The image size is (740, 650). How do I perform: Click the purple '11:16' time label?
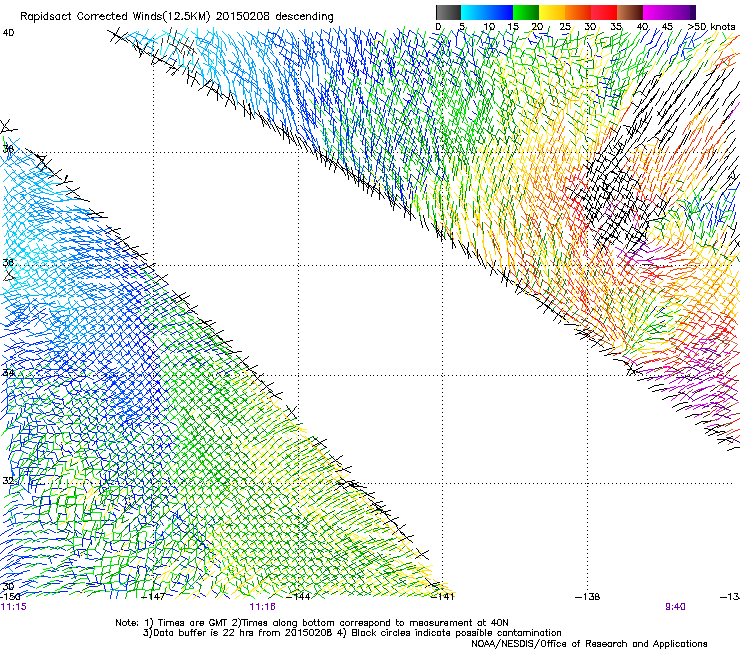[x=262, y=607]
